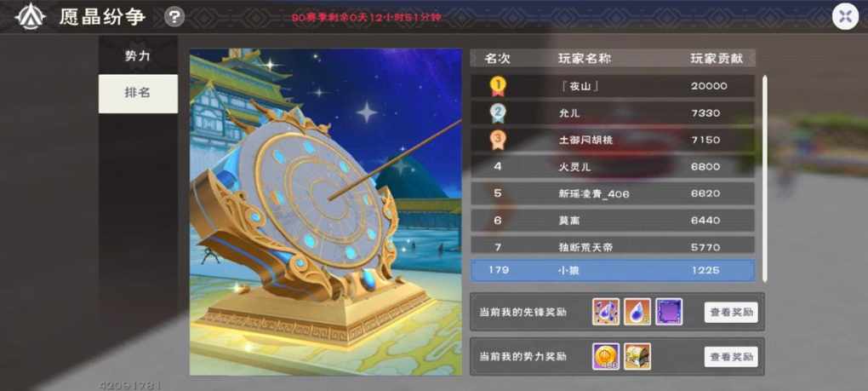Select player 「夜山」 ranking row

(x=612, y=86)
